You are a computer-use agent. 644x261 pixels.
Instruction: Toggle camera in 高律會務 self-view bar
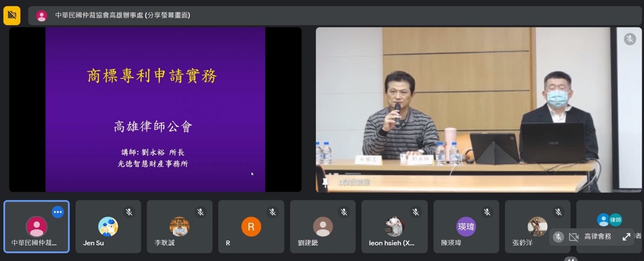click(x=574, y=237)
